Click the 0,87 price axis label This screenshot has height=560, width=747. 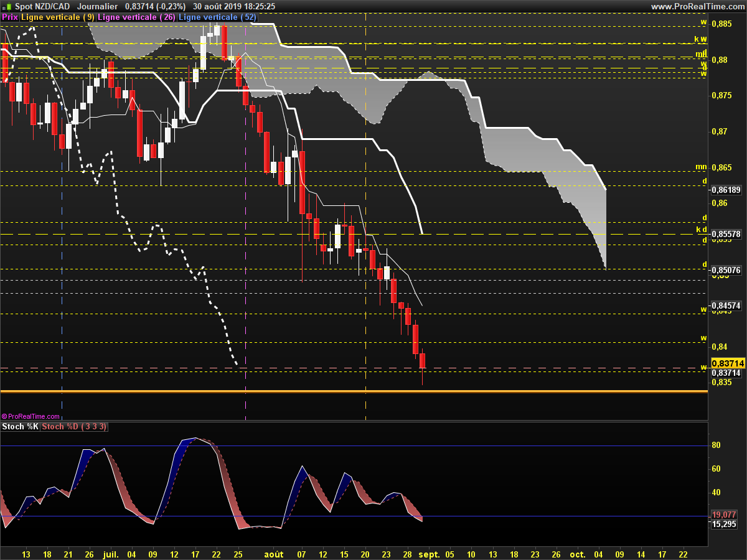pos(720,131)
